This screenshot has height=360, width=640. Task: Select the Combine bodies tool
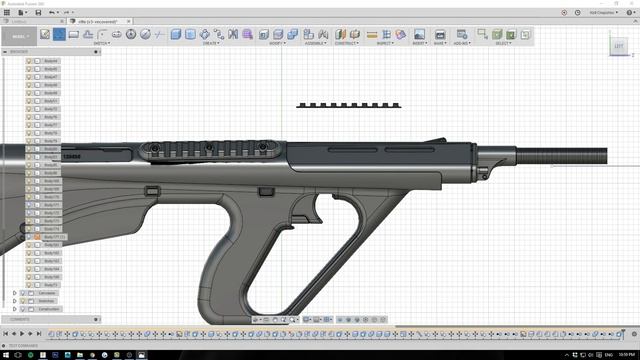[293, 34]
